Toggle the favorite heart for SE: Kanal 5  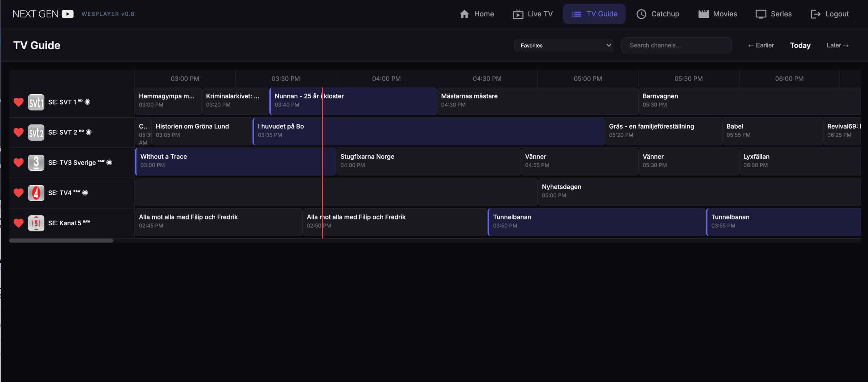point(19,223)
